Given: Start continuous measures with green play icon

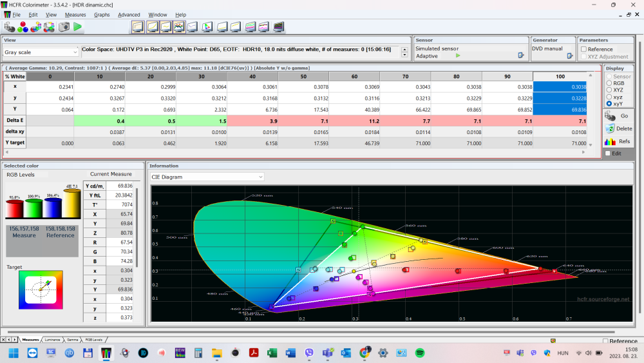Looking at the screenshot, I should pos(78,27).
